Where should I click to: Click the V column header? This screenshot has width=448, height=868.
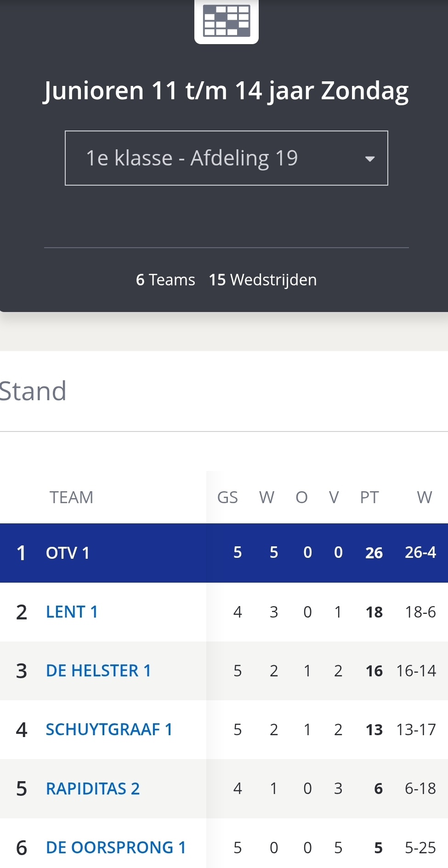point(334,497)
